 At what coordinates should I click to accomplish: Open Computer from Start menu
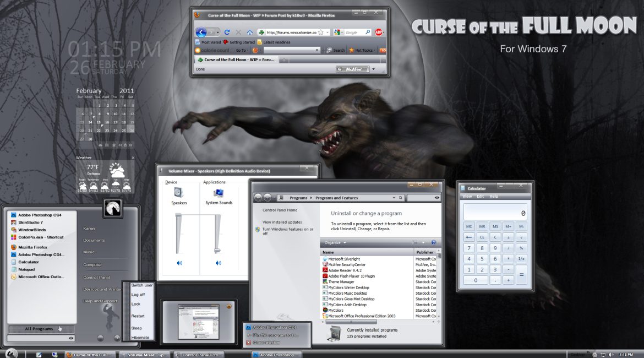coord(92,265)
